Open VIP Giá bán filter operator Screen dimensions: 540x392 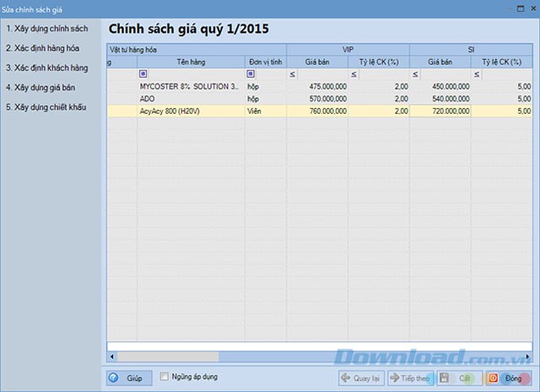point(293,74)
